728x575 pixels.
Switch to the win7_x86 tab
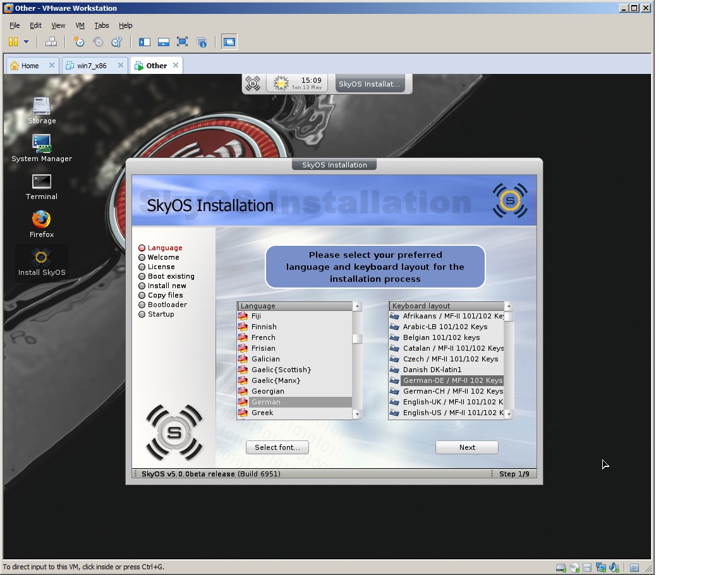92,66
